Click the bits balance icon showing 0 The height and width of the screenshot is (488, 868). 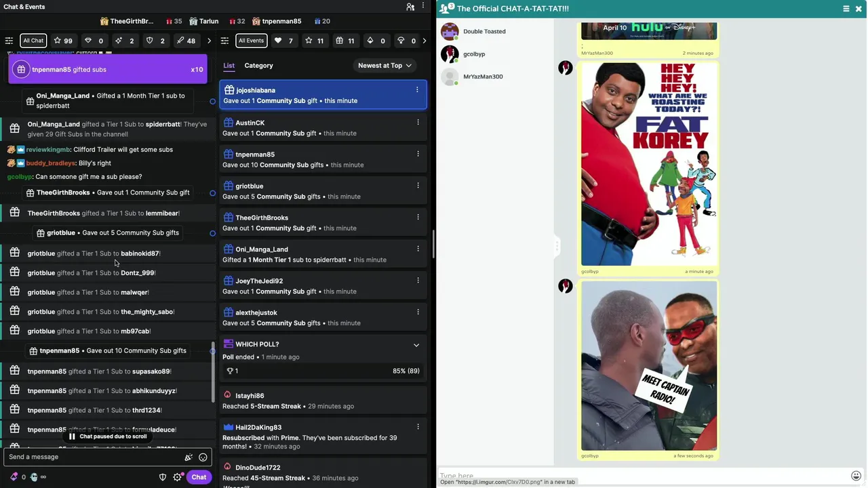pos(18,477)
